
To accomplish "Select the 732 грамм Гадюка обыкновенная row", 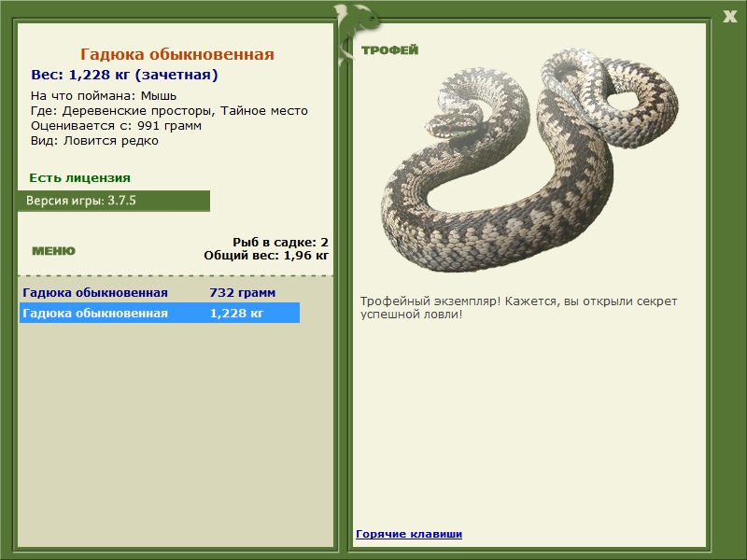I will [x=160, y=292].
